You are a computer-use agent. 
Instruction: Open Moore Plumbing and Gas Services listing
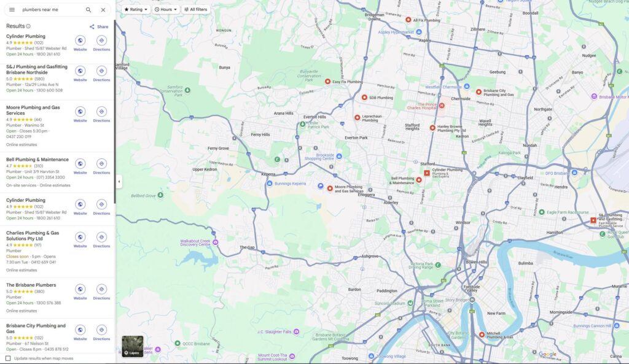[33, 110]
